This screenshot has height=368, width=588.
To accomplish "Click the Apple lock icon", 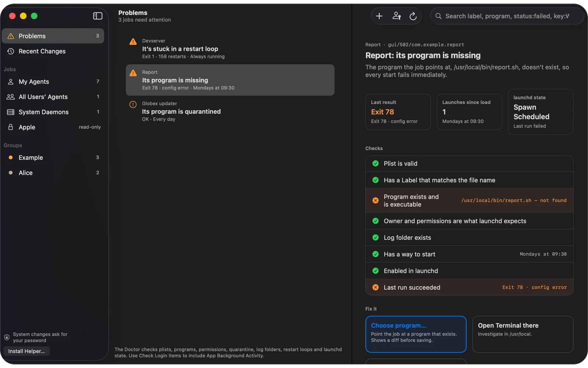I will coord(11,127).
